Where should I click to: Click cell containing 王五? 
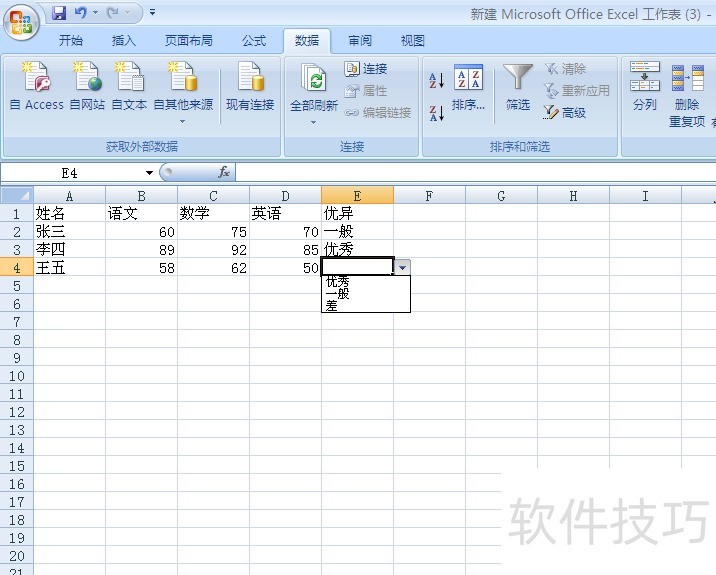[x=69, y=268]
